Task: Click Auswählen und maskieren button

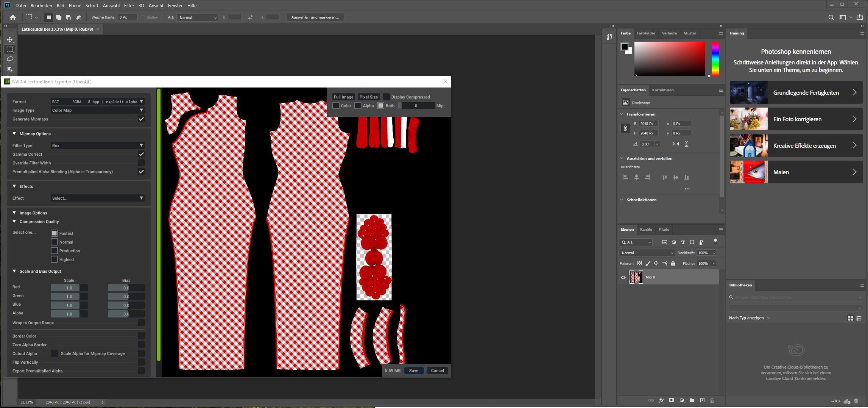Action: pos(315,17)
